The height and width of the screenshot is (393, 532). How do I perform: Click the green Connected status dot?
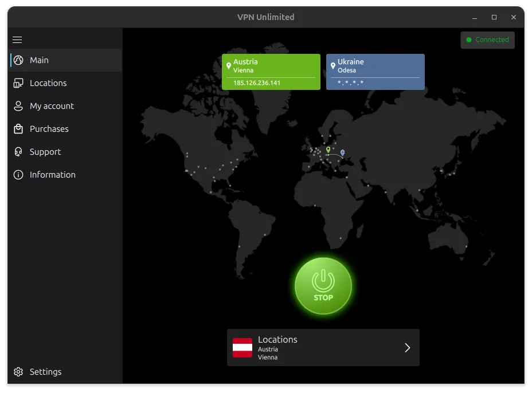[469, 40]
